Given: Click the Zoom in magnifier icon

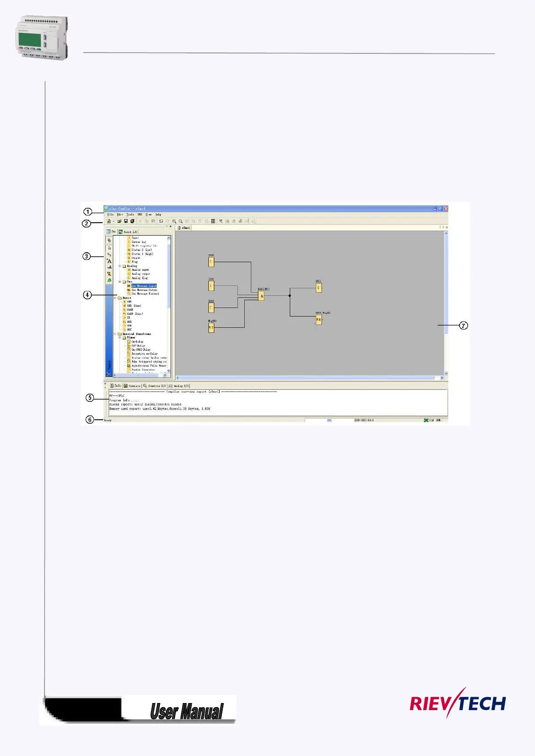Looking at the screenshot, I should (174, 221).
